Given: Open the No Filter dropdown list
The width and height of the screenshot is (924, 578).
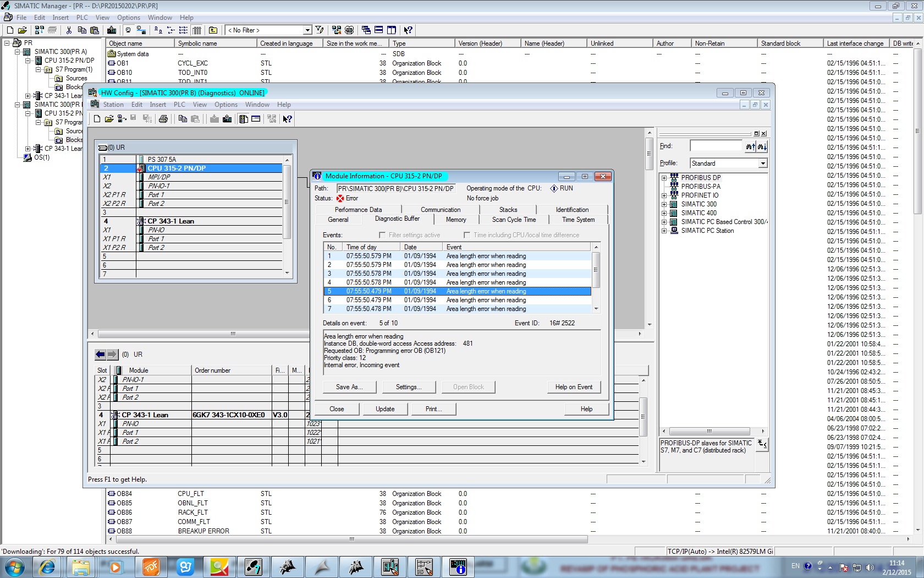Looking at the screenshot, I should (307, 30).
